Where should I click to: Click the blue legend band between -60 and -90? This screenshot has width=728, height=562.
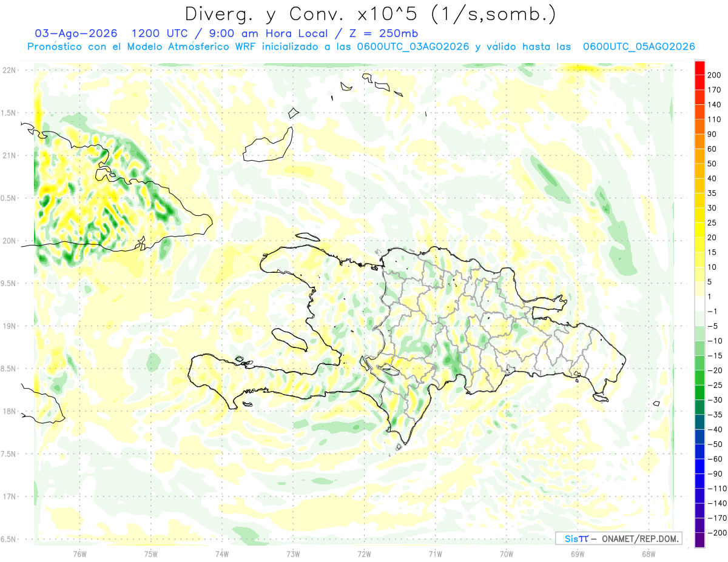pyautogui.click(x=699, y=466)
